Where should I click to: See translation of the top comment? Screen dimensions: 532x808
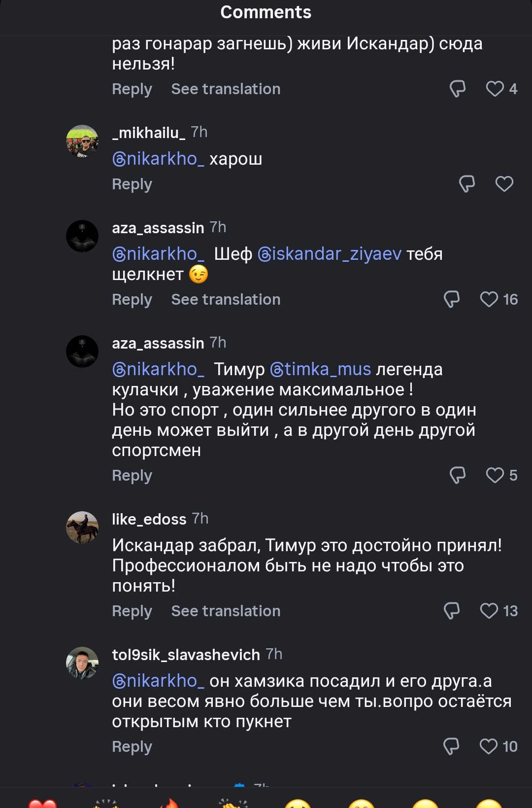click(x=226, y=89)
